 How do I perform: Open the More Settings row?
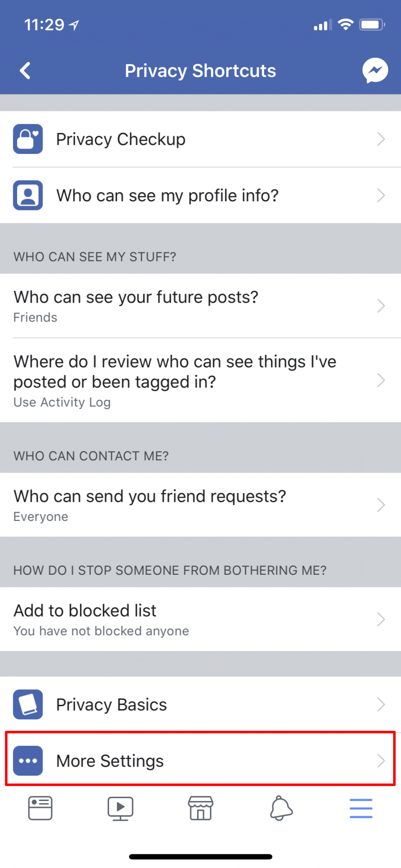[x=110, y=761]
